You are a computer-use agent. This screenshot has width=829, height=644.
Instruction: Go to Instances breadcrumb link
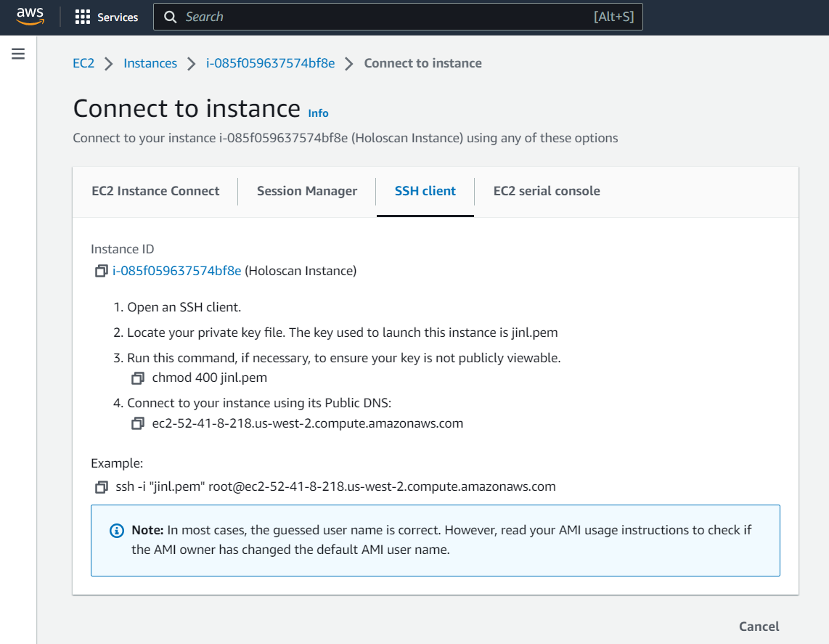[x=150, y=63]
